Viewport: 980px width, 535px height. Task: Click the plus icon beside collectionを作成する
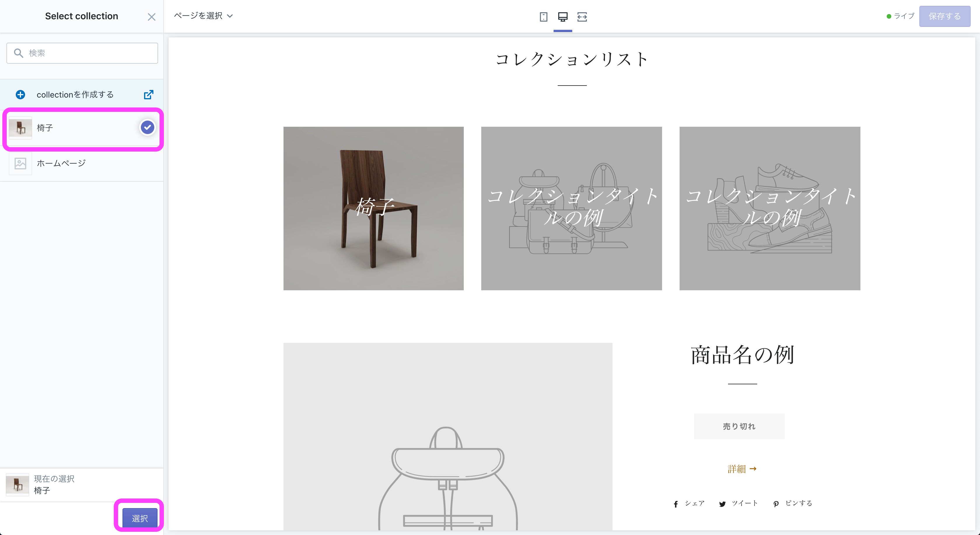(x=20, y=94)
